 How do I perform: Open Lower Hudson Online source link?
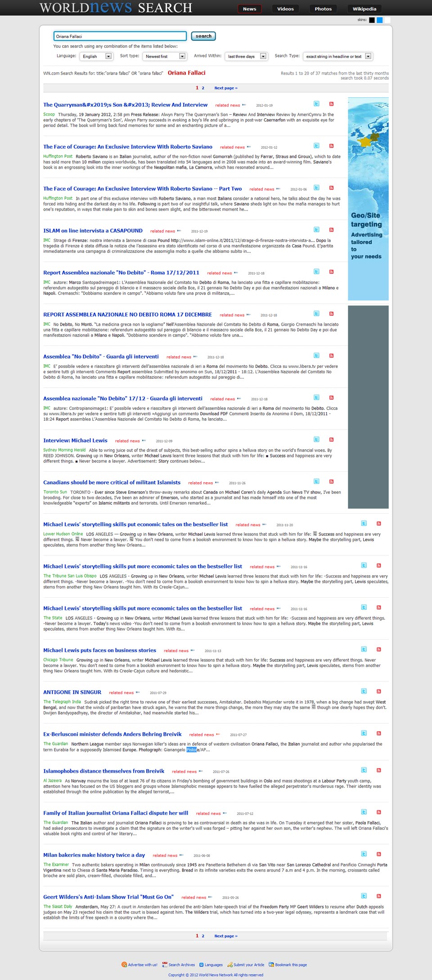[63, 534]
